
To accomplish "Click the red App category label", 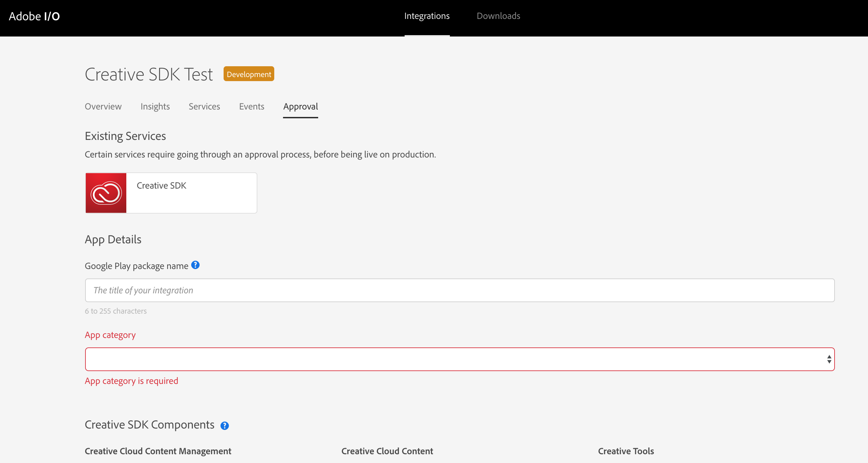I will click(110, 335).
